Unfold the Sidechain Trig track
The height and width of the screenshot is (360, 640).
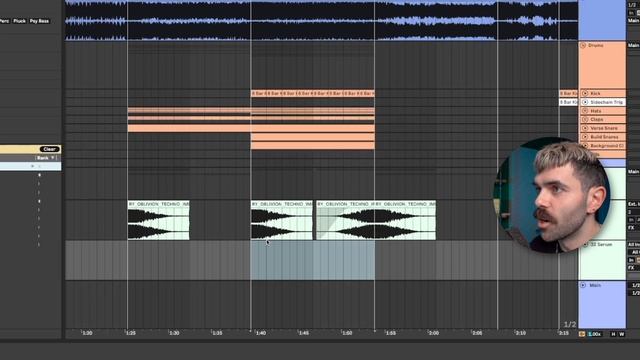click(x=585, y=102)
